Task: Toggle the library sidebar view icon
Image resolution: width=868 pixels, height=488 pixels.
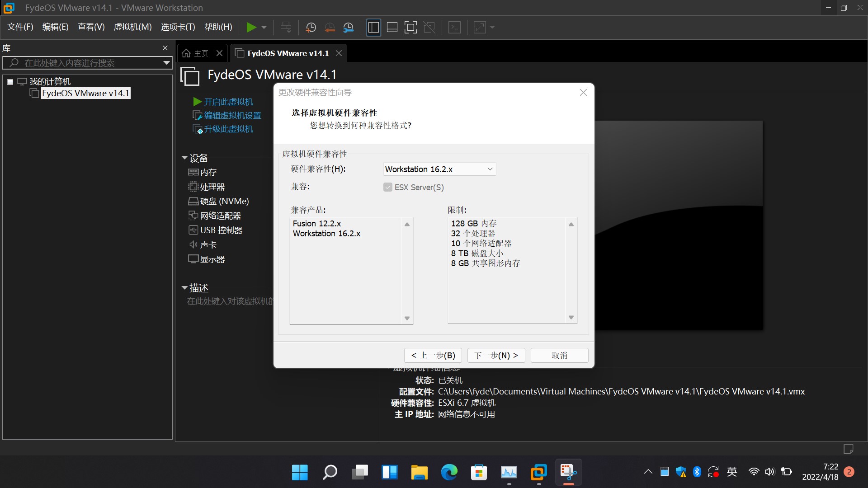Action: tap(373, 28)
